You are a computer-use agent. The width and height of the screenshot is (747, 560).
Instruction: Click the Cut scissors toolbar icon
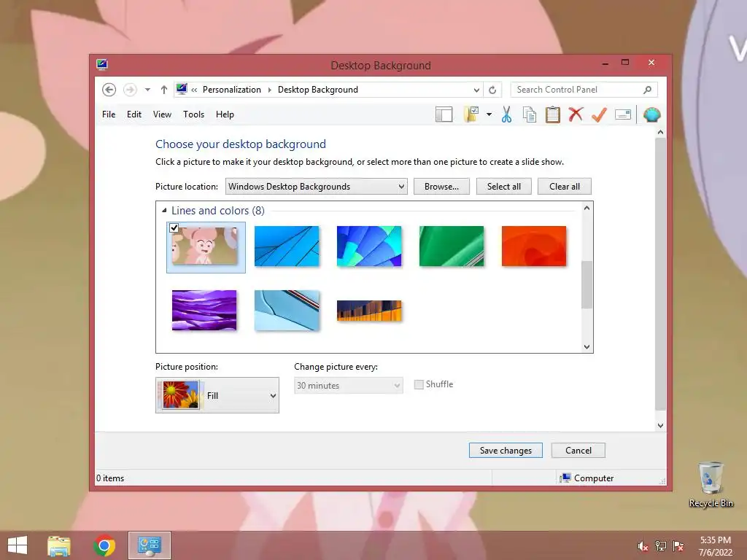[x=506, y=114]
